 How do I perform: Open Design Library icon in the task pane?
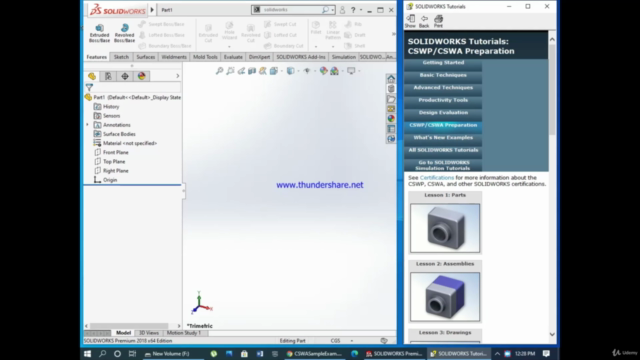[x=391, y=89]
